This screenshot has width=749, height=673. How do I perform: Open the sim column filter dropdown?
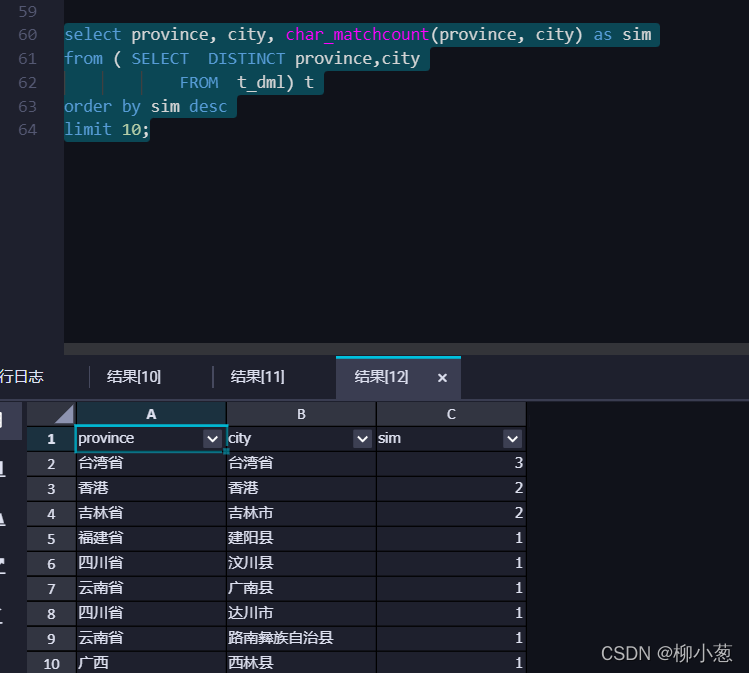tap(512, 438)
